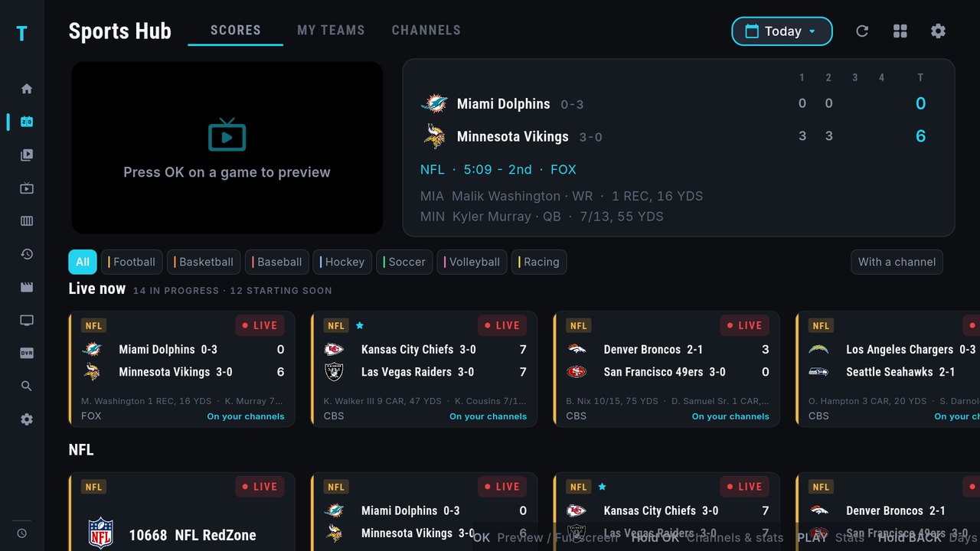Filter games by Baseball
980x551 pixels.
click(x=278, y=262)
